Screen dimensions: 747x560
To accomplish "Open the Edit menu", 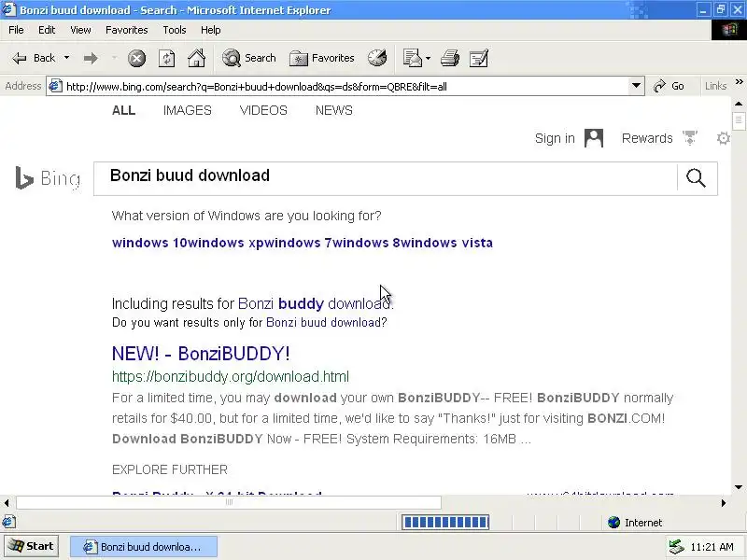I will point(47,30).
